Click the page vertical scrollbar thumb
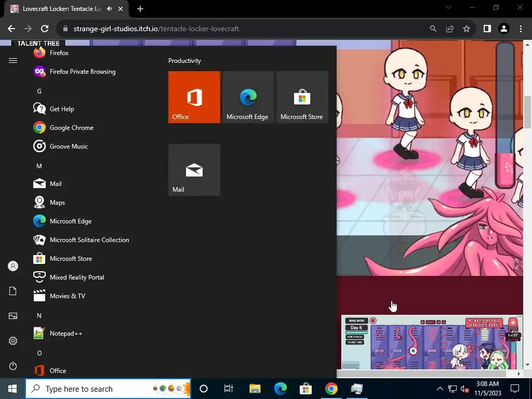The height and width of the screenshot is (399, 532). click(528, 112)
